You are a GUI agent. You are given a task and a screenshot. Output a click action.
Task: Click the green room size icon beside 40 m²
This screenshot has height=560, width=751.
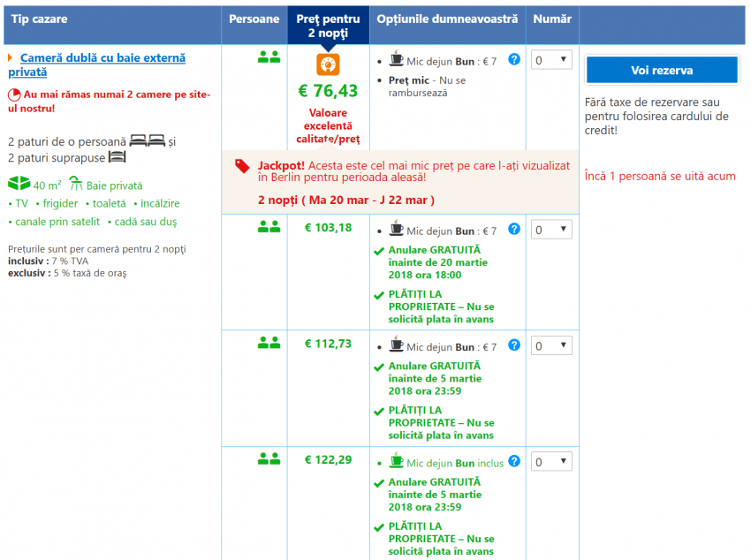pos(19,185)
